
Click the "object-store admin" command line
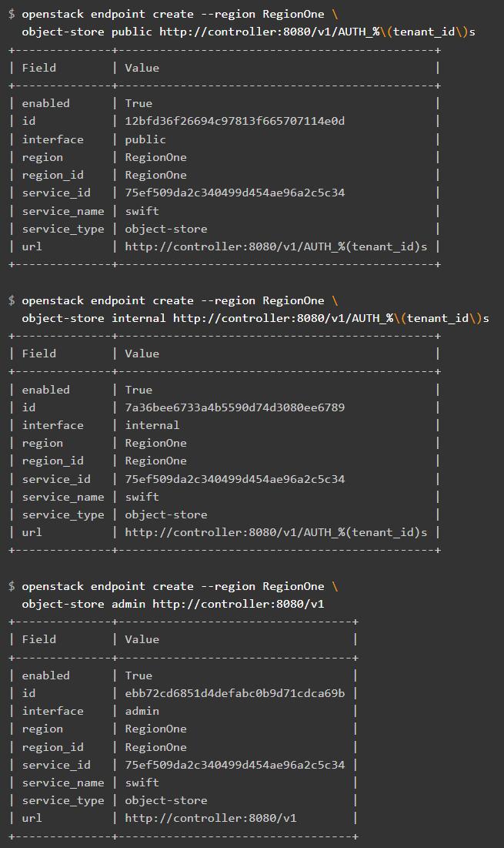tap(173, 604)
